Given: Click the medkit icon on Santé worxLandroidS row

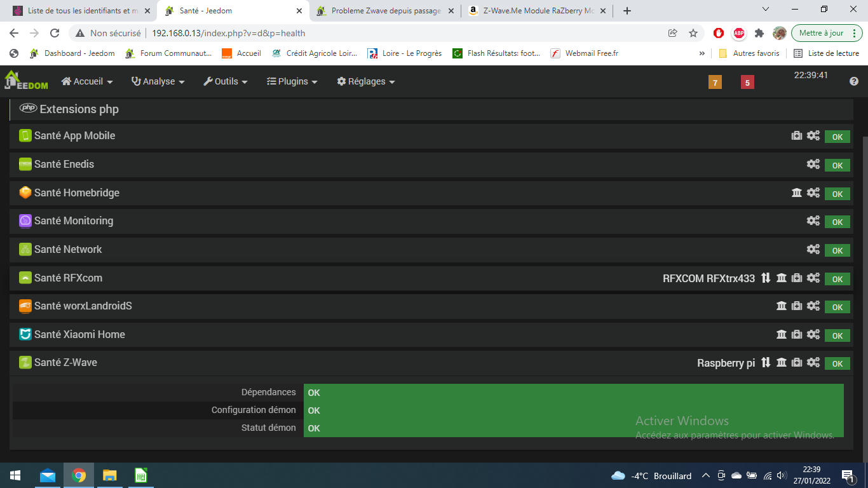Looking at the screenshot, I should tap(796, 306).
